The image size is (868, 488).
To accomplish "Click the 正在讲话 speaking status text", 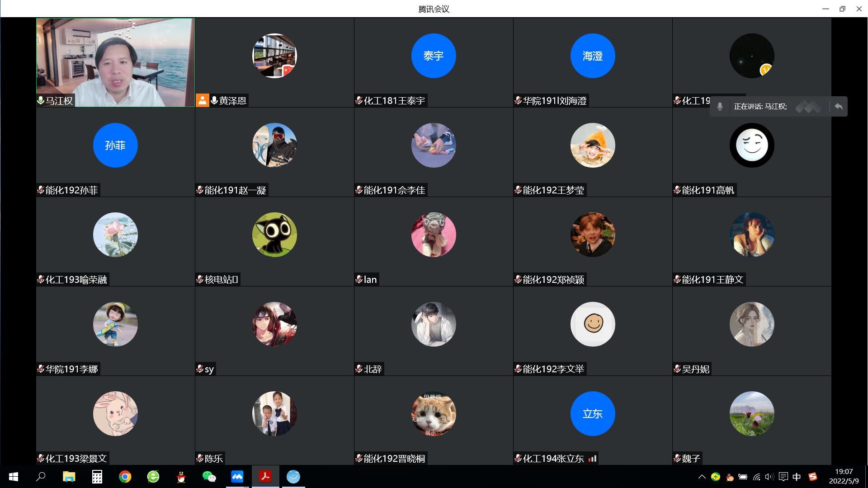I will coord(760,107).
